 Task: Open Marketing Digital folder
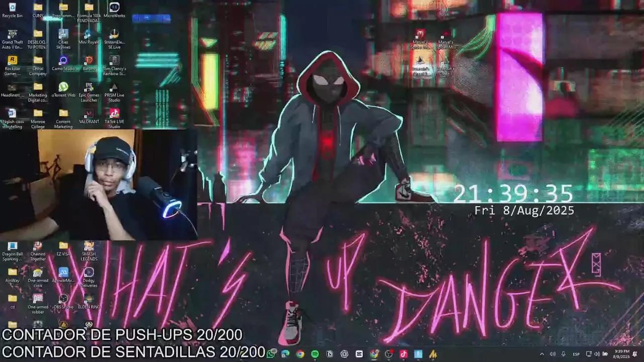click(38, 92)
